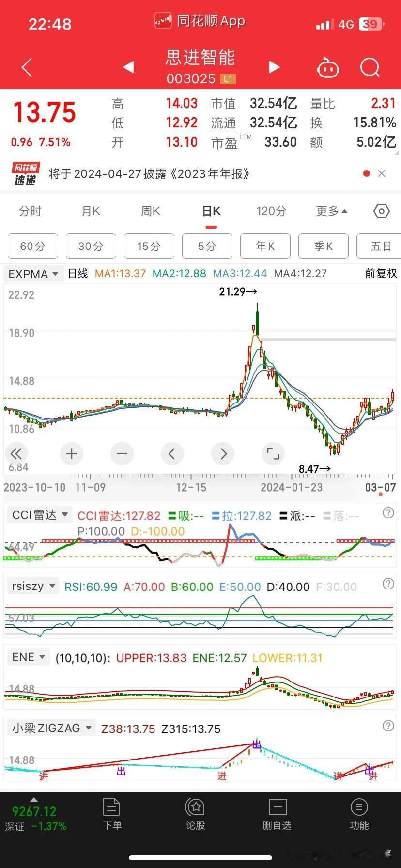Switch to the 120分 tab

point(271,211)
